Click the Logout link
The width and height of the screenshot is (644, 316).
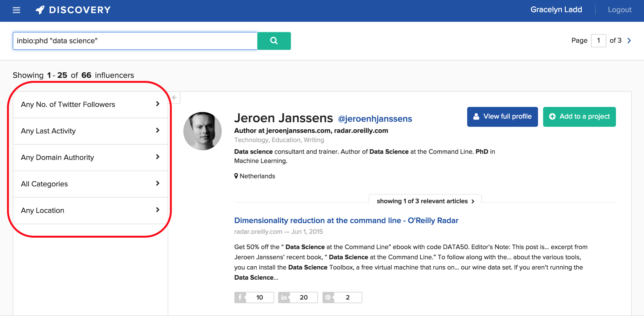(619, 10)
